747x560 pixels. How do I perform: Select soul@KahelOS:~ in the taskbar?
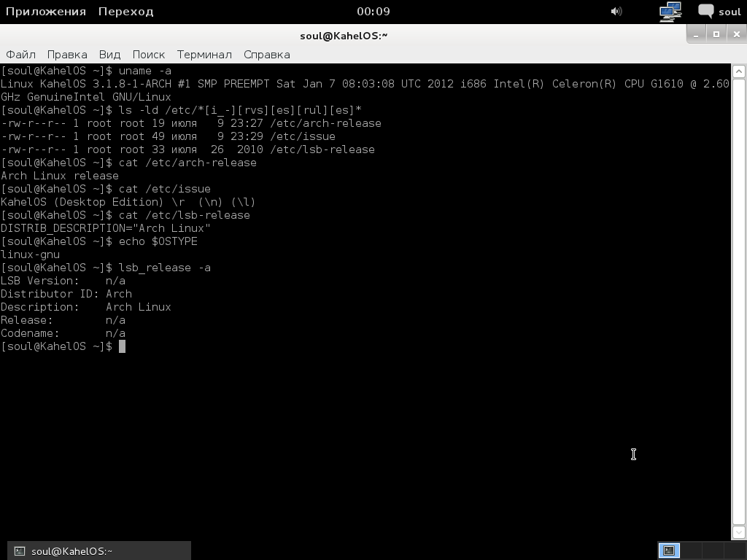tap(99, 551)
